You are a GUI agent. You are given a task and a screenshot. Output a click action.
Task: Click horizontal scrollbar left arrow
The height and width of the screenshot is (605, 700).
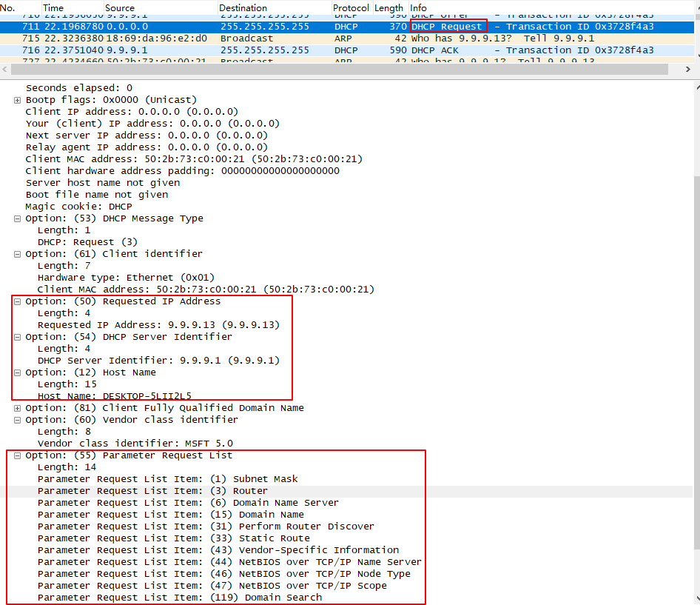5,70
